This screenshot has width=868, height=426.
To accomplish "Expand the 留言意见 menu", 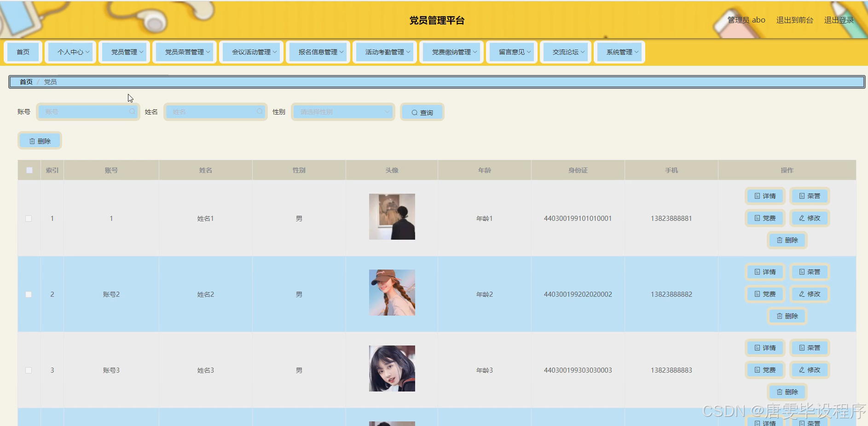I will 512,52.
